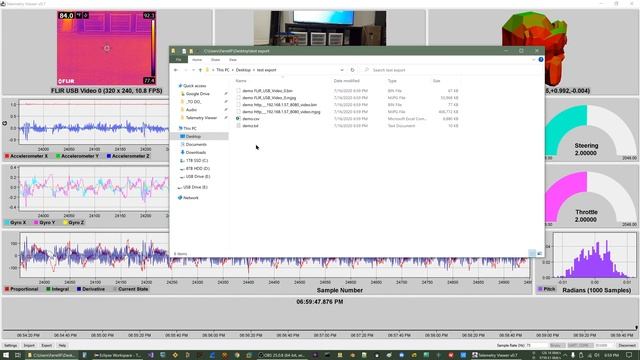Select the demo http 192.168.1.57 video.mjpg file
The image size is (640, 360).
(281, 112)
